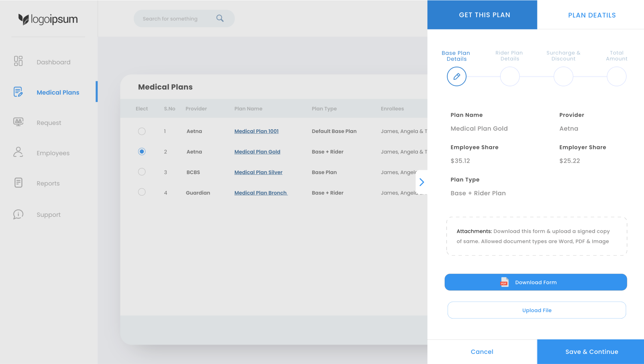644x364 pixels.
Task: Select the Medical Plan 1001 radio button
Action: (142, 131)
